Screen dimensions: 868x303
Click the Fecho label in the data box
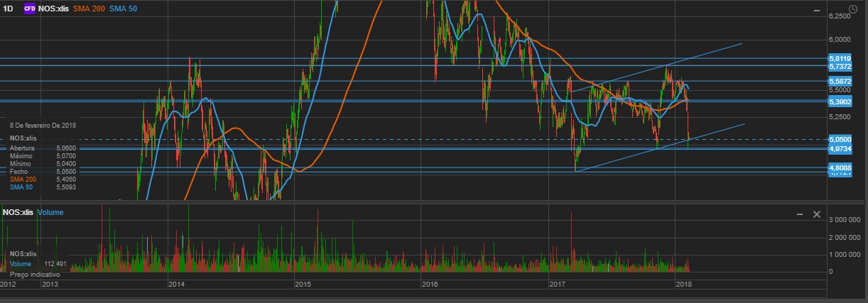(18, 171)
